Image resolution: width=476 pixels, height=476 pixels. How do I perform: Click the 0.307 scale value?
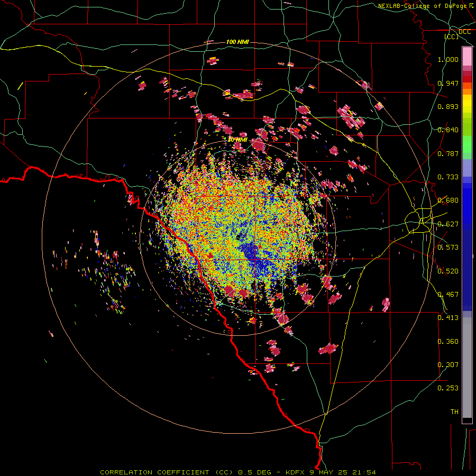(x=448, y=365)
